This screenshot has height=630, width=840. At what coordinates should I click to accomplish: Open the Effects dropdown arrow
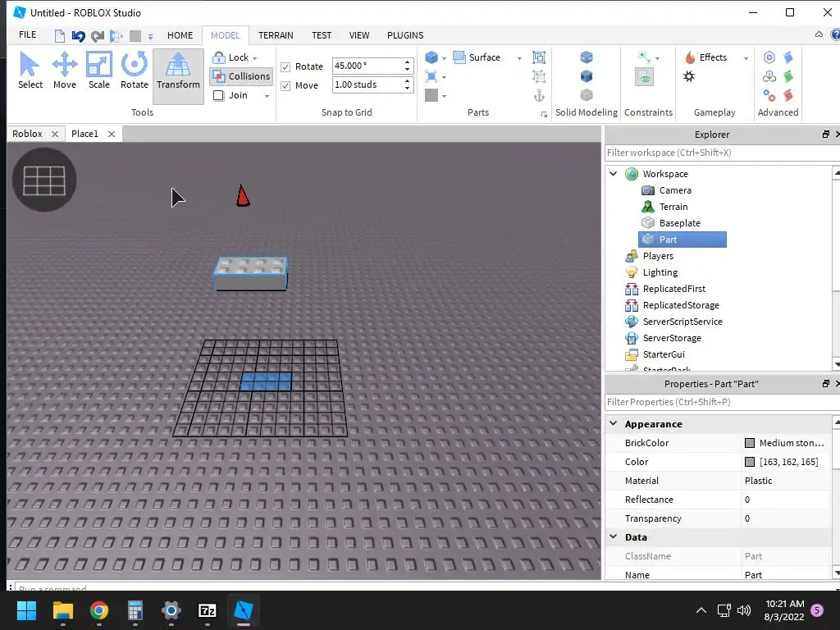(x=746, y=58)
